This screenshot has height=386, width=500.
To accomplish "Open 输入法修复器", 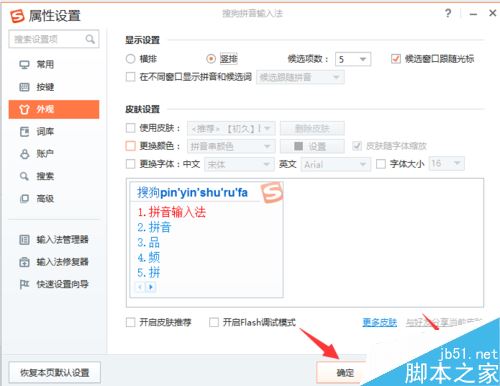I will (54, 262).
